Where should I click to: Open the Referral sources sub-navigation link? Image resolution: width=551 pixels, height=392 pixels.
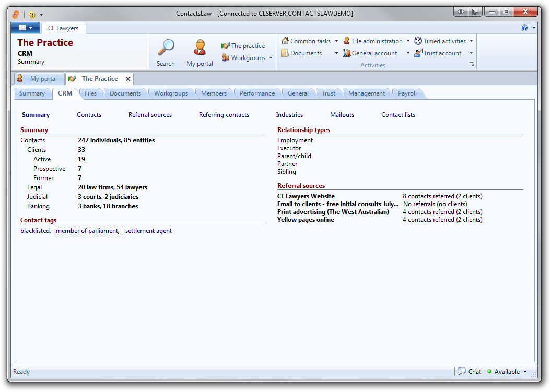(x=150, y=115)
